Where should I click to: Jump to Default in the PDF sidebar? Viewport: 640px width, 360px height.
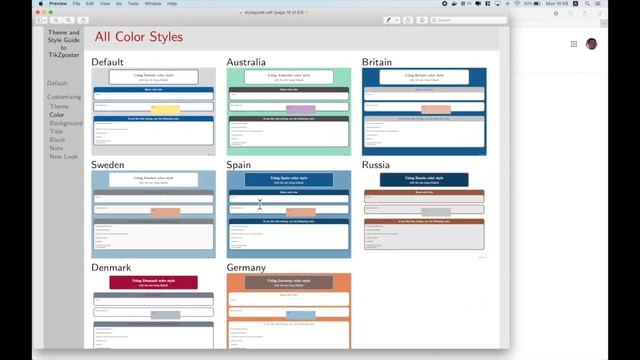point(57,83)
